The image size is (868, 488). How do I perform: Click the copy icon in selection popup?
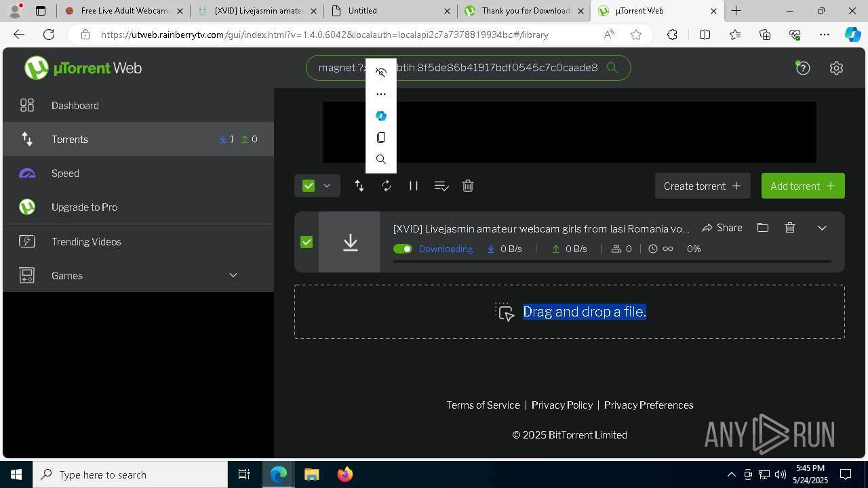381,138
